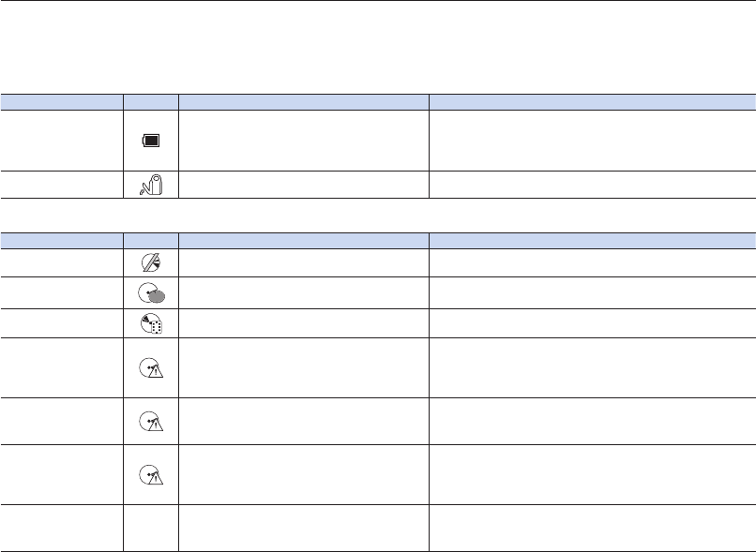Click the cell immediately right of the dotted-square disc icon
The width and height of the screenshot is (756, 552).
tap(304, 322)
